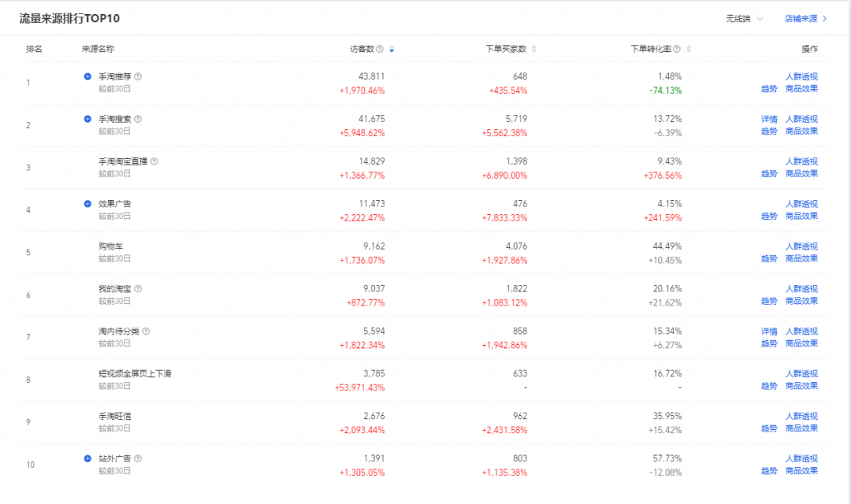Click help icon next to 手淘推荐
This screenshot has height=504, width=851.
[x=138, y=76]
